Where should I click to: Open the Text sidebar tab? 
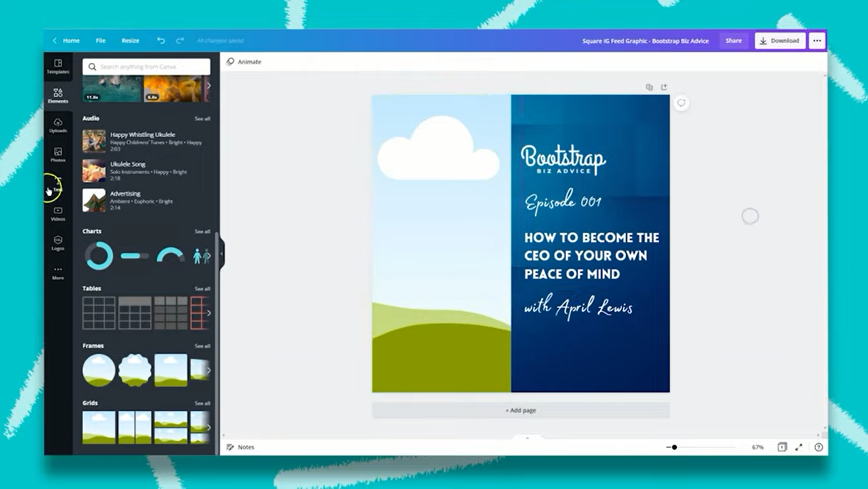pos(58,184)
